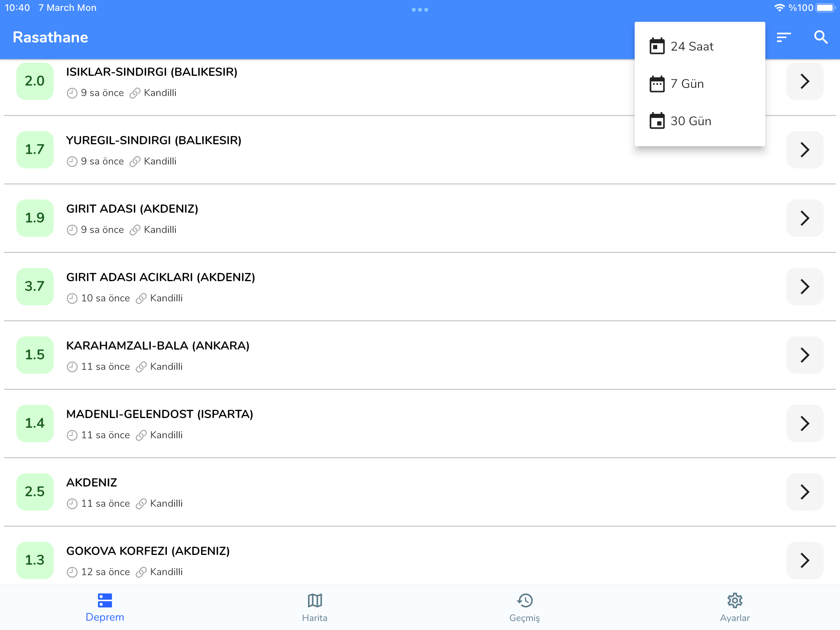This screenshot has height=630, width=840.
Task: Open the search magnifier icon
Action: pyautogui.click(x=821, y=37)
